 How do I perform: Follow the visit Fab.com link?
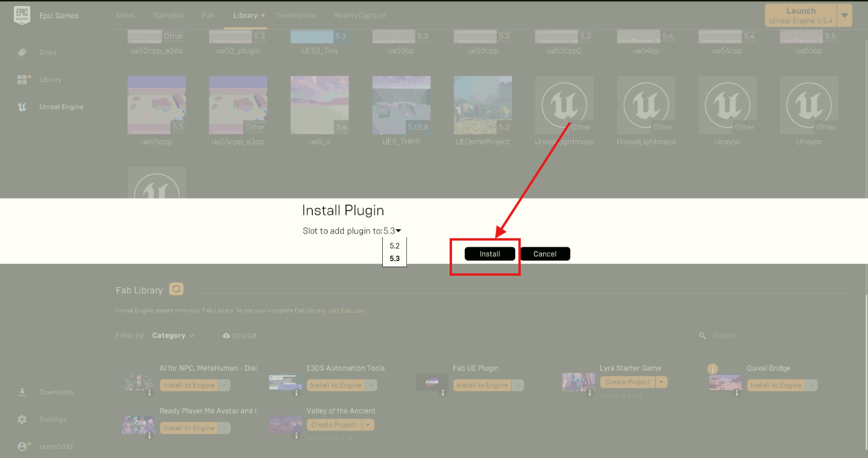[x=346, y=311]
